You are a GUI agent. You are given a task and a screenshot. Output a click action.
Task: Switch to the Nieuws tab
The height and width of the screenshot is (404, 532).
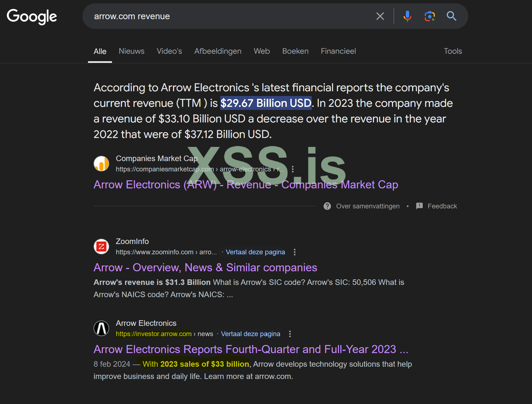[131, 51]
